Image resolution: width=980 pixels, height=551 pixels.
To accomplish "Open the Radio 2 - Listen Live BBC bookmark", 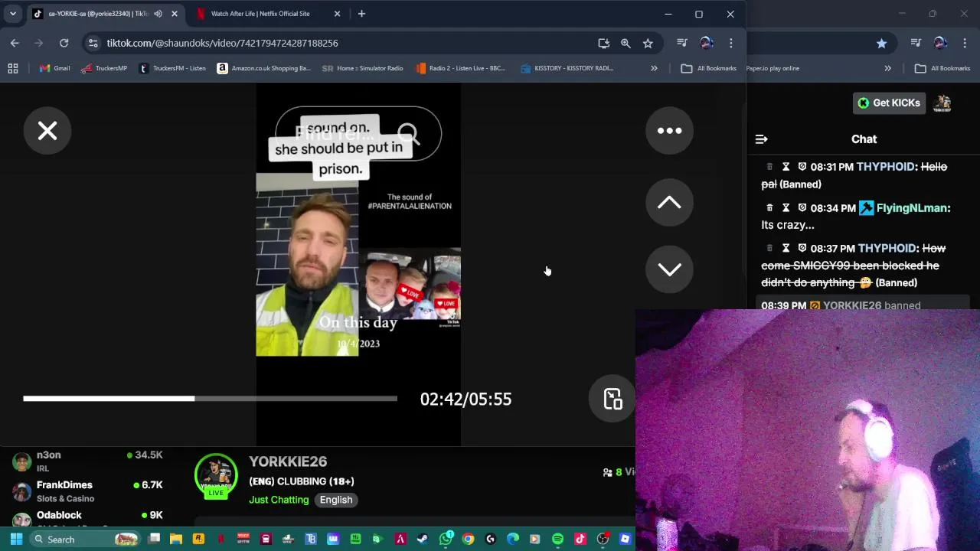I will (460, 68).
